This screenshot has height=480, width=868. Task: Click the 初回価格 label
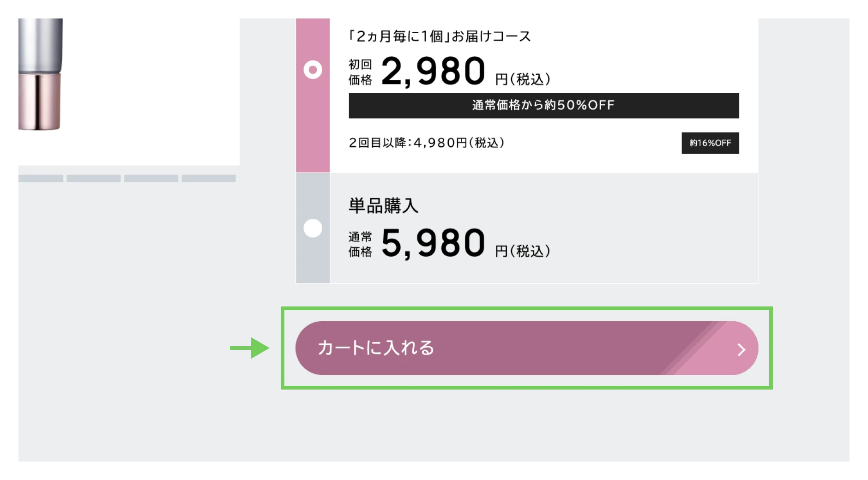(360, 72)
